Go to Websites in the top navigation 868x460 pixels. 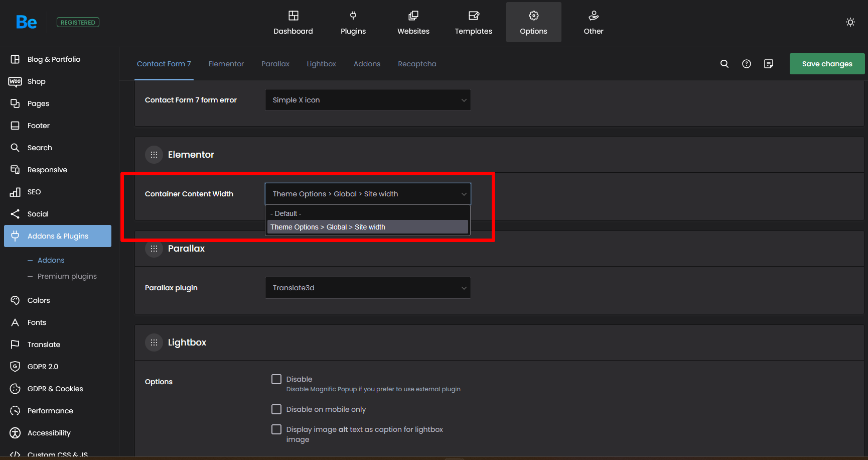(413, 23)
